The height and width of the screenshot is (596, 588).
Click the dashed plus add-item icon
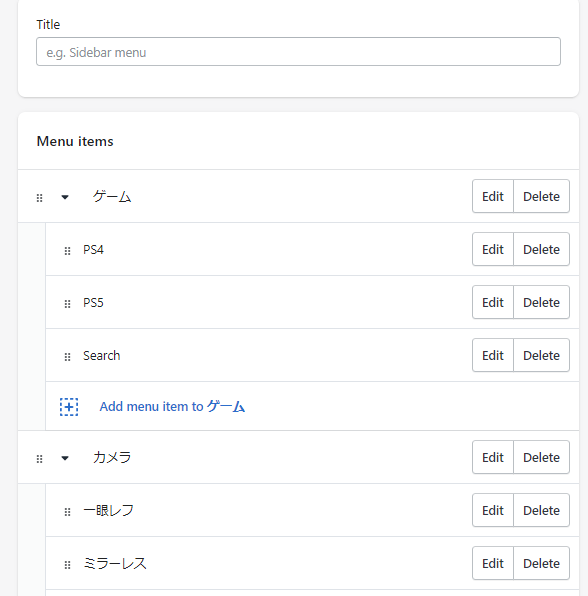pyautogui.click(x=69, y=407)
